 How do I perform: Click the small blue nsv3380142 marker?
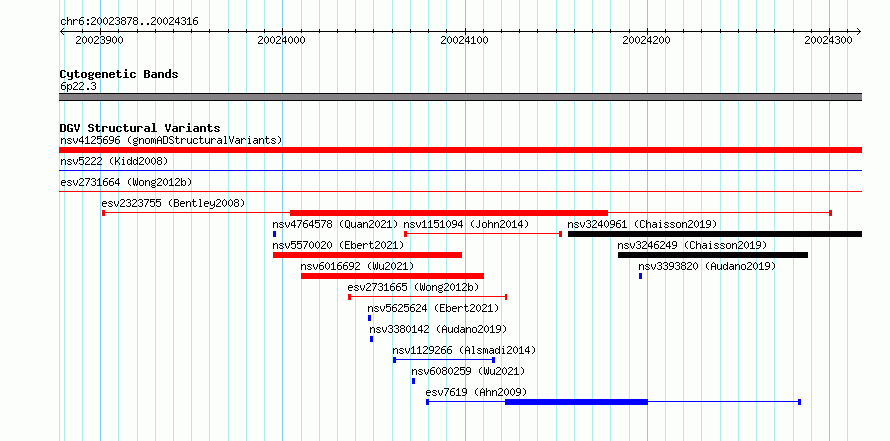tap(372, 339)
